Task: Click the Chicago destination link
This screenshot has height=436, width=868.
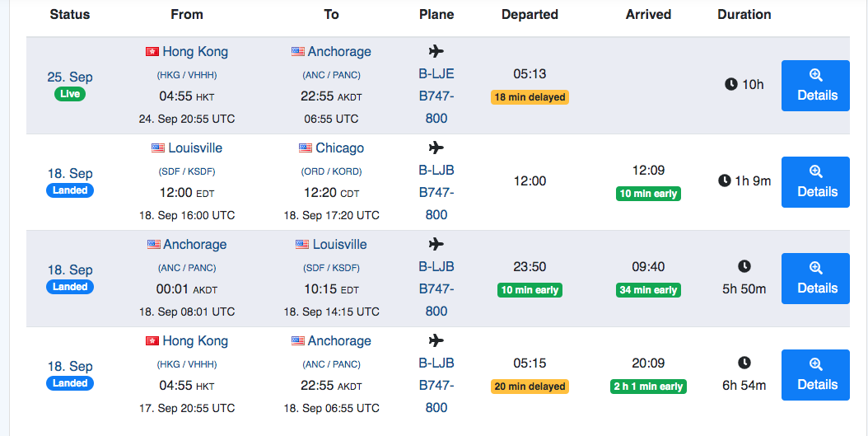Action: (x=339, y=148)
